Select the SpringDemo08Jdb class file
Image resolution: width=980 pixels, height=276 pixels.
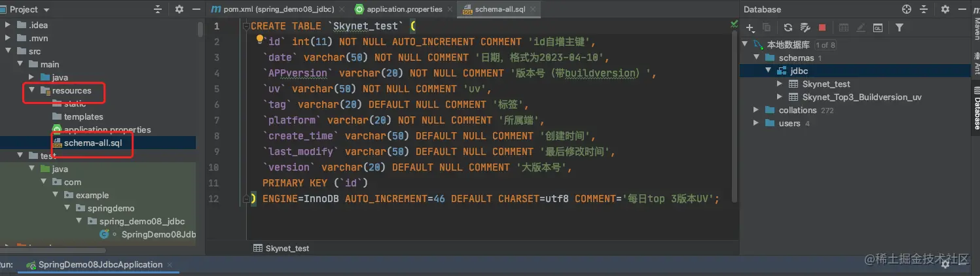[x=158, y=234]
